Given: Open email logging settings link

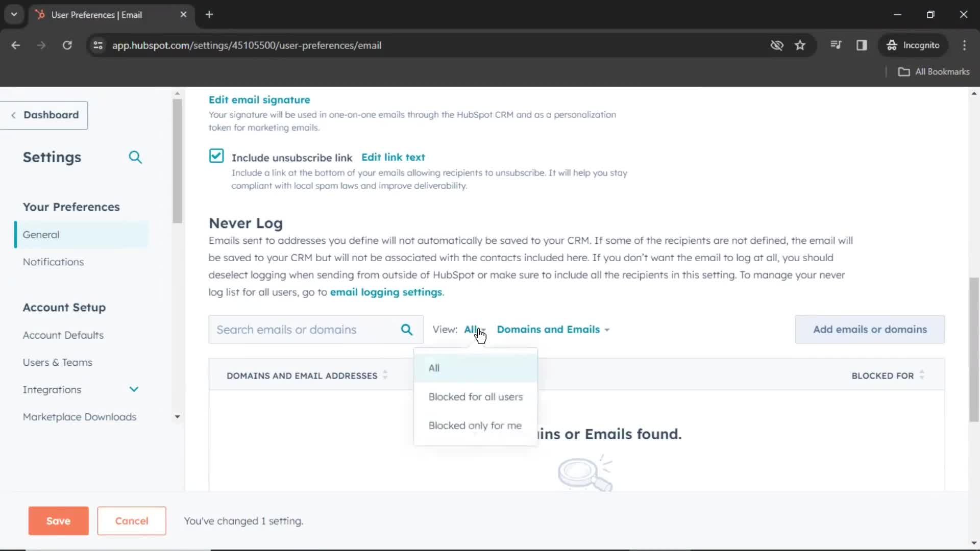Looking at the screenshot, I should [x=386, y=292].
